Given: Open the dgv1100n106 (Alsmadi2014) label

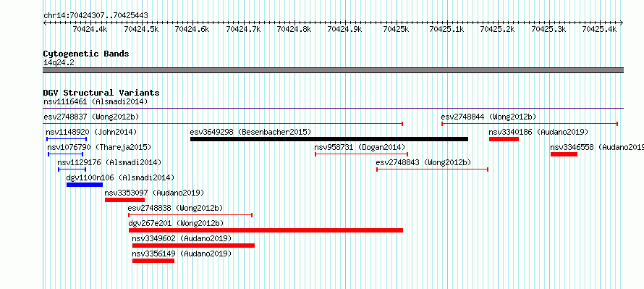Looking at the screenshot, I should click(120, 177).
